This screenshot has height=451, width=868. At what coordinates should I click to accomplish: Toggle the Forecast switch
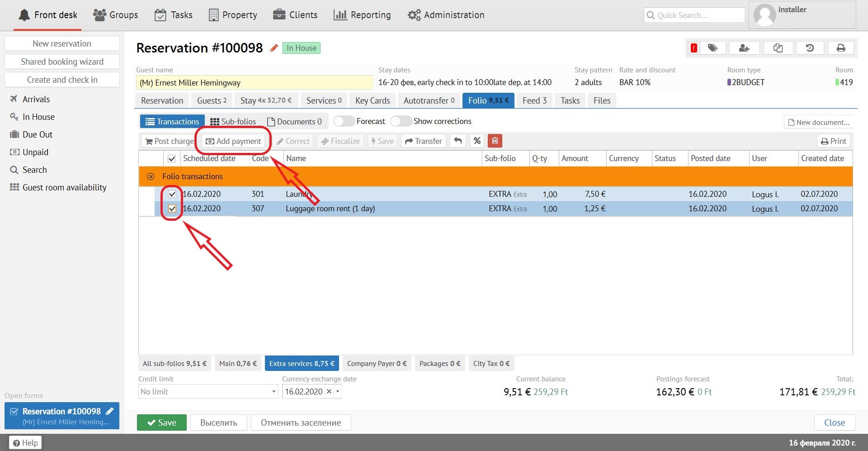click(x=344, y=121)
